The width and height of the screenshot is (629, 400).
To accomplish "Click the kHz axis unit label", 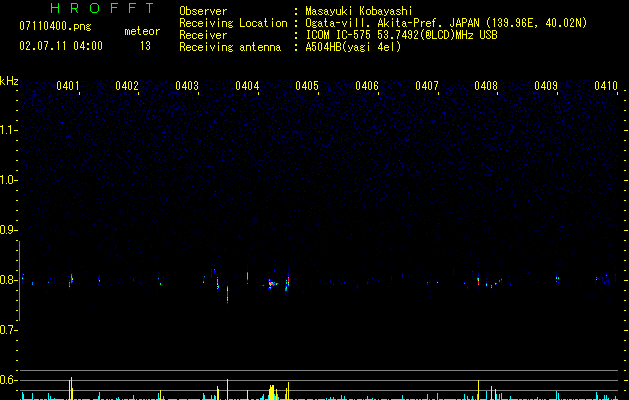I will click(x=9, y=81).
